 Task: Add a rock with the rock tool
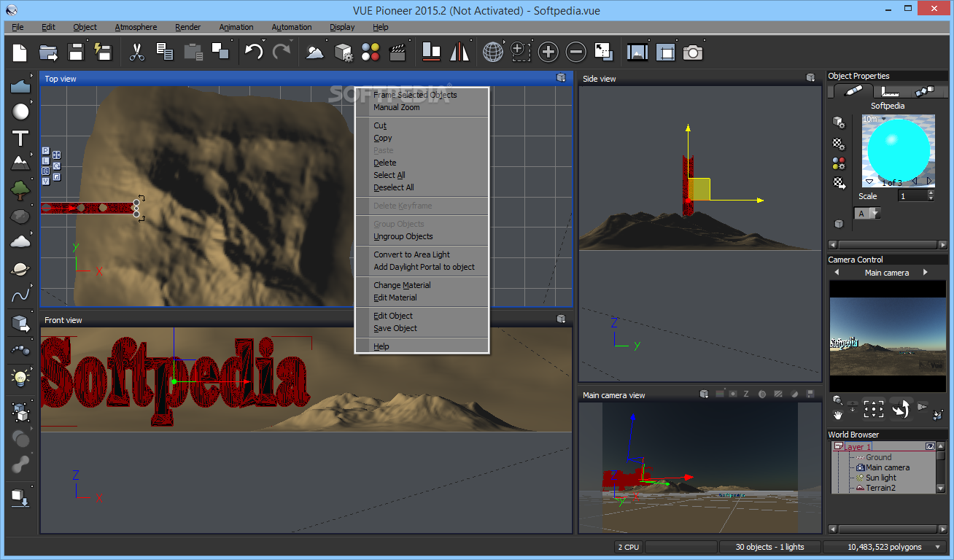[20, 217]
